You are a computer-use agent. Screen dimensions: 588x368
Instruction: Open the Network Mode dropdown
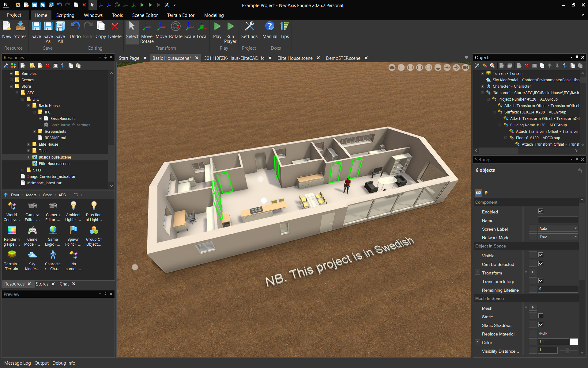558,237
